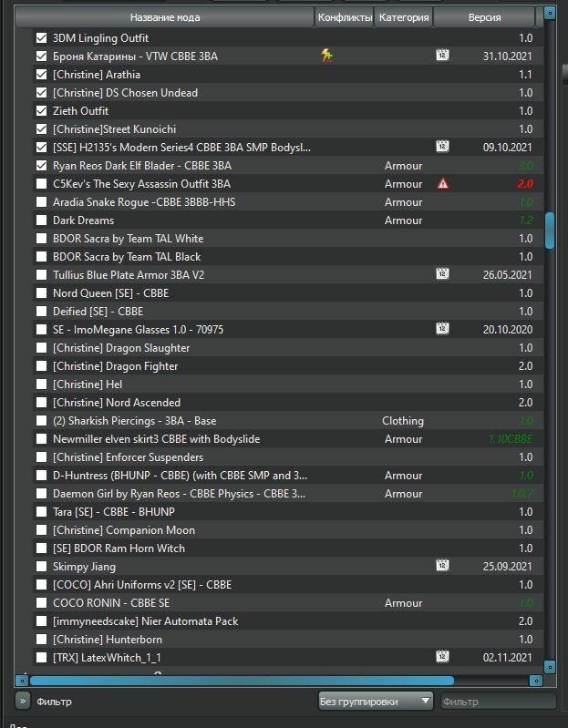Image resolution: width=568 pixels, height=728 pixels.
Task: Uncheck 3DM Lingling Outfit mod
Action: click(x=41, y=37)
